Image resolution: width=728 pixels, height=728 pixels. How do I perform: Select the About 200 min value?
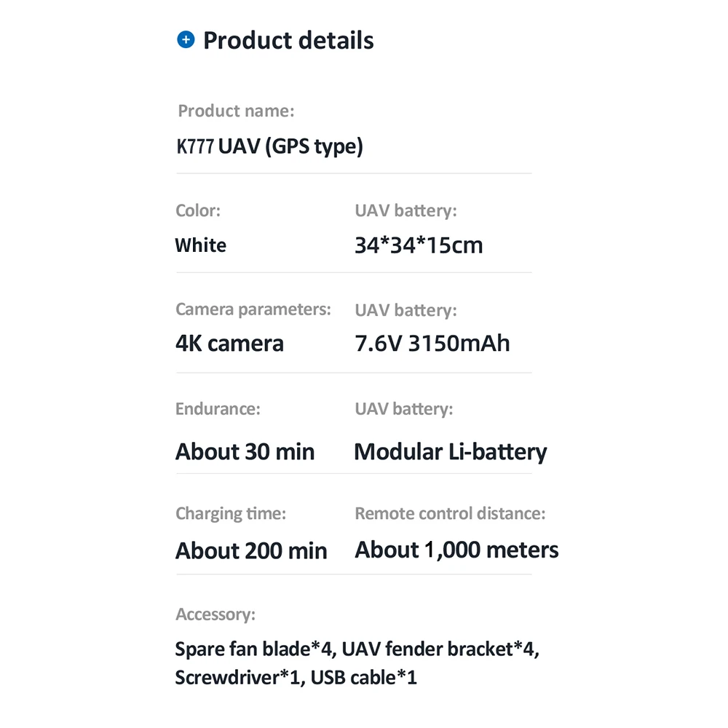point(251,550)
